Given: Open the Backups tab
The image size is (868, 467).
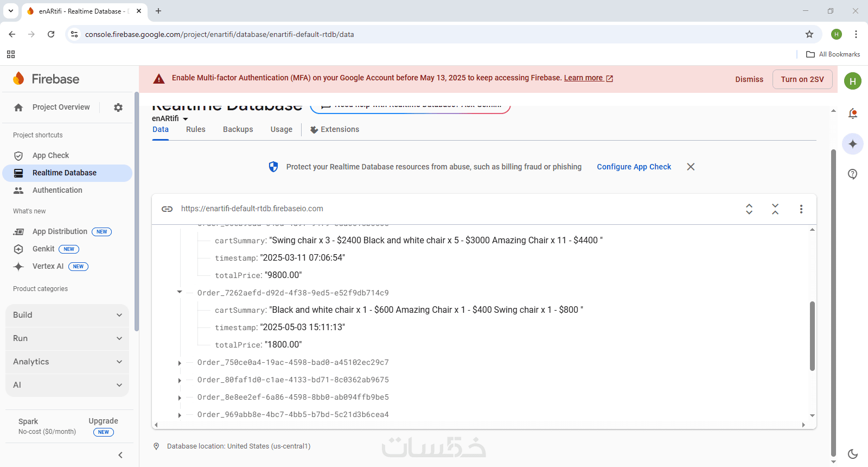Looking at the screenshot, I should coord(238,129).
